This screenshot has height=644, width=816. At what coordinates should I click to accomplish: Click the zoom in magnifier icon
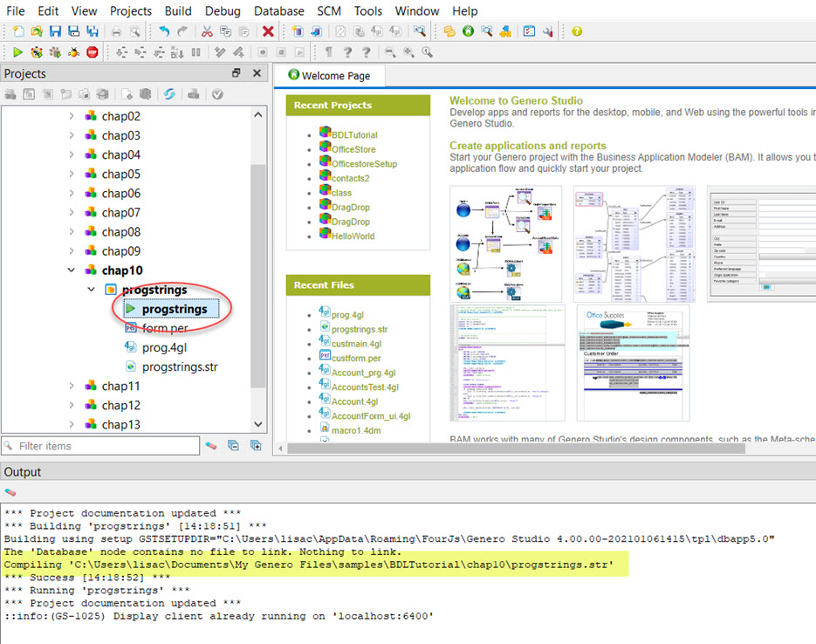[x=408, y=52]
